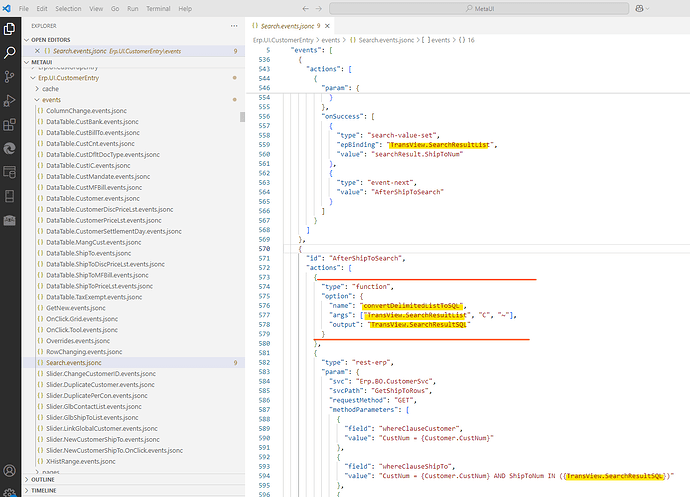Open DataTable.CustBank.events.jsonc file
The height and width of the screenshot is (497, 690).
tap(92, 122)
